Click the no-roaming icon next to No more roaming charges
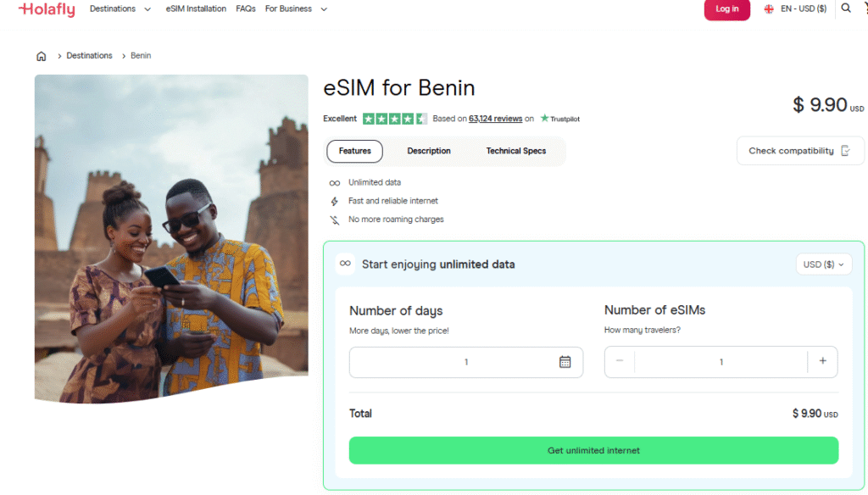Viewport: 868px width, 495px height. (336, 220)
